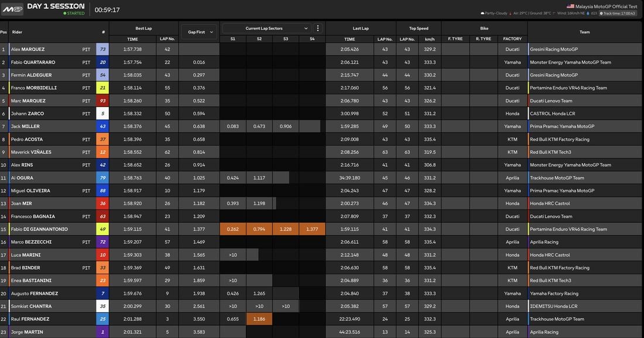Click the clock icon beside Track time

pyautogui.click(x=601, y=13)
